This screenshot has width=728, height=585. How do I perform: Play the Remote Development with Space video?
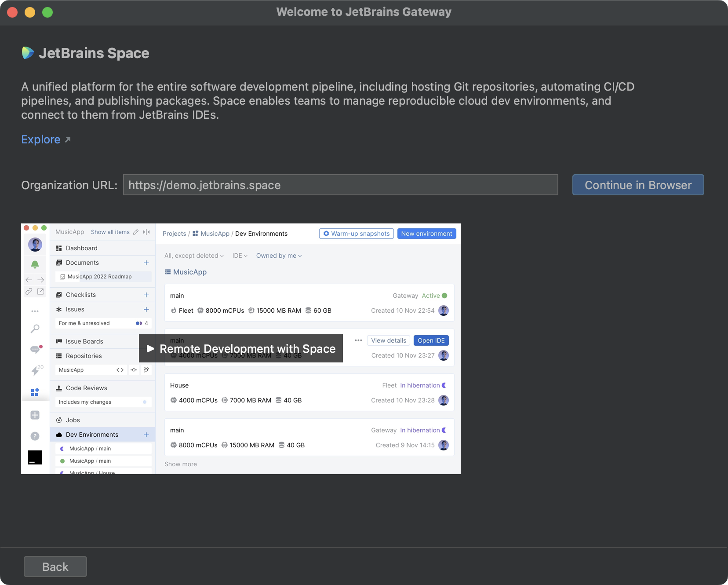(x=240, y=348)
